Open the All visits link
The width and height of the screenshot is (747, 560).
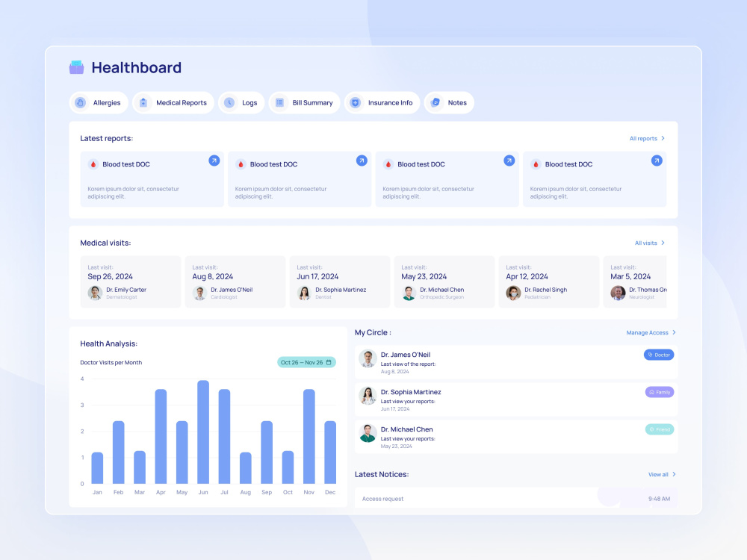[x=650, y=243]
